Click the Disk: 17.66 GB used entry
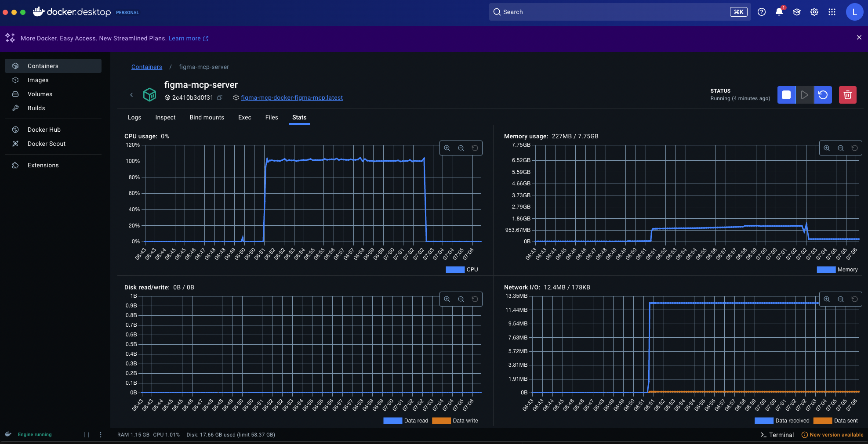This screenshot has width=868, height=444. [231, 435]
